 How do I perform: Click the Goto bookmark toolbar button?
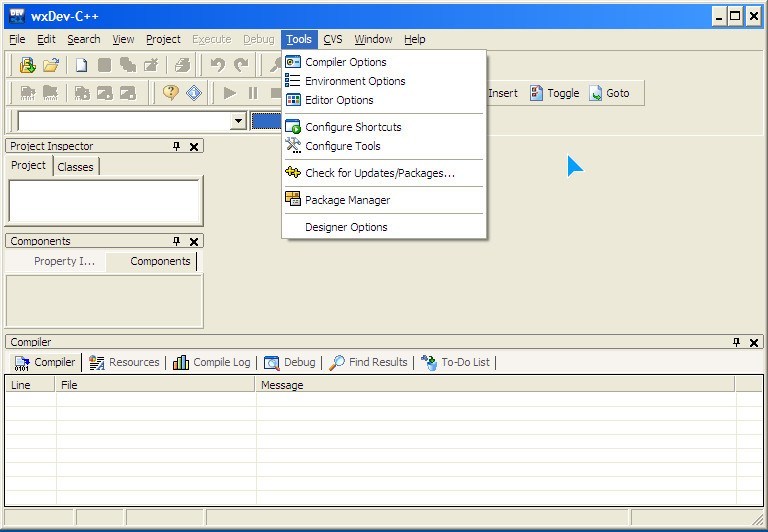tap(609, 93)
